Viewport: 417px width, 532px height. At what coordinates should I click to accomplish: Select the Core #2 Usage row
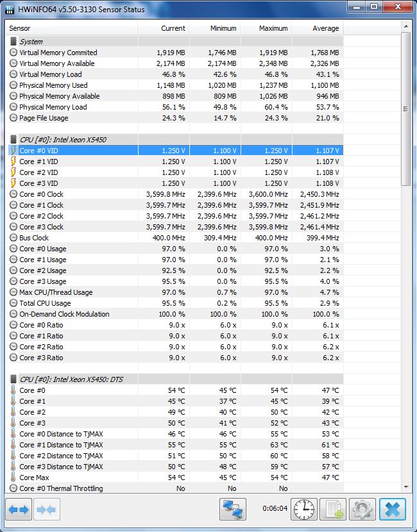tap(174, 270)
